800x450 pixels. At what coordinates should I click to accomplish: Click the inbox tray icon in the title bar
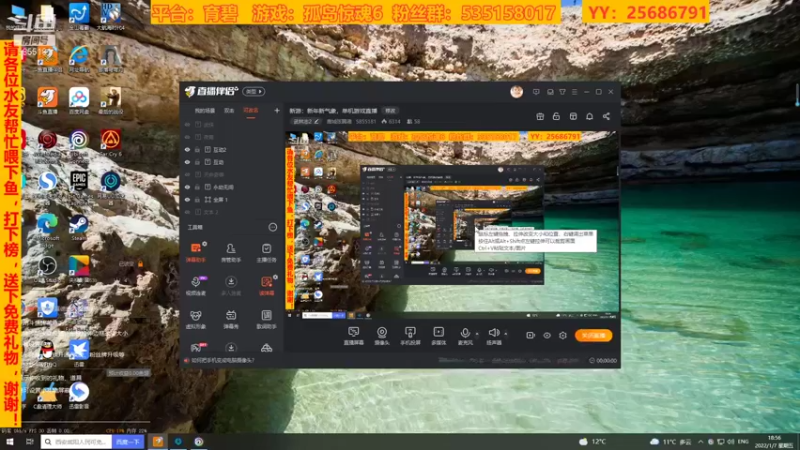coord(550,92)
